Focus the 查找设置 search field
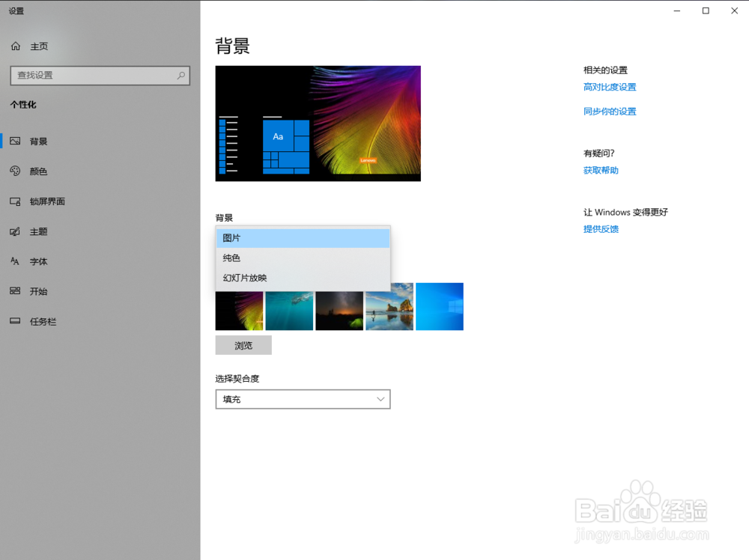This screenshot has width=749, height=560. click(100, 76)
